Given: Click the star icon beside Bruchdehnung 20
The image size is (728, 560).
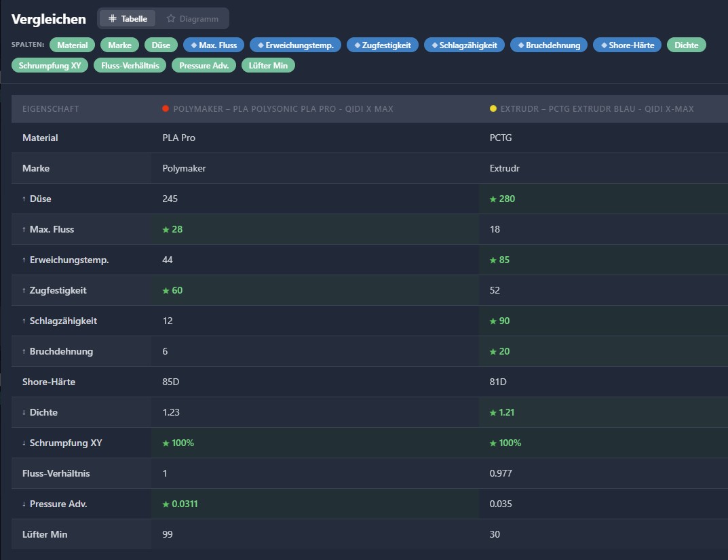Looking at the screenshot, I should click(x=493, y=352).
